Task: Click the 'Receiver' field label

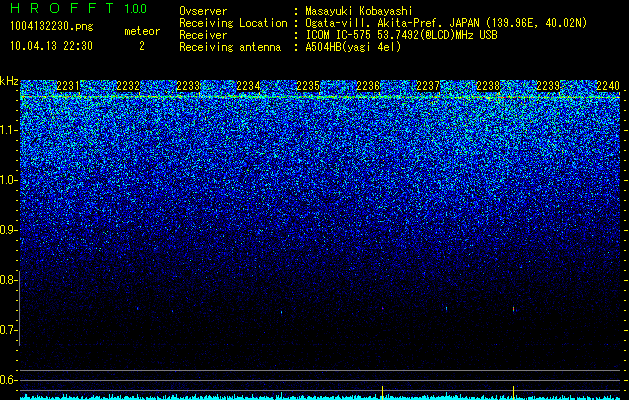Action: (x=203, y=35)
